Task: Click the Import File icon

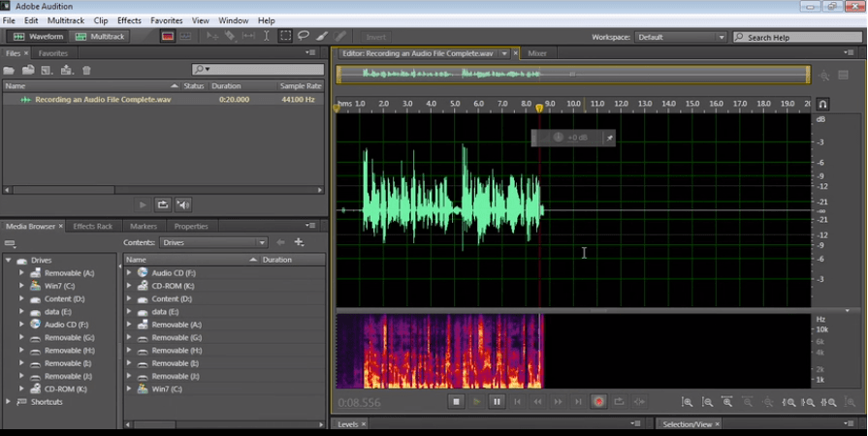Action: pos(28,71)
